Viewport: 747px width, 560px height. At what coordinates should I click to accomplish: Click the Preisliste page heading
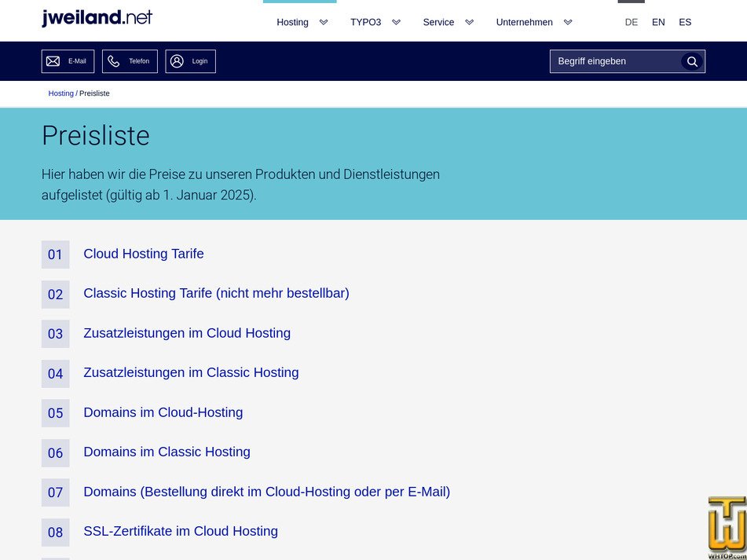coord(96,135)
